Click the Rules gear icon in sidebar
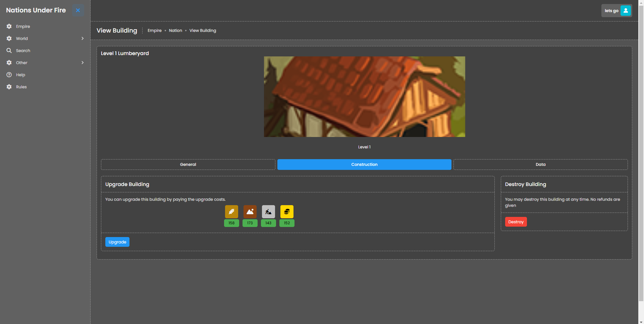The height and width of the screenshot is (324, 644). click(9, 87)
